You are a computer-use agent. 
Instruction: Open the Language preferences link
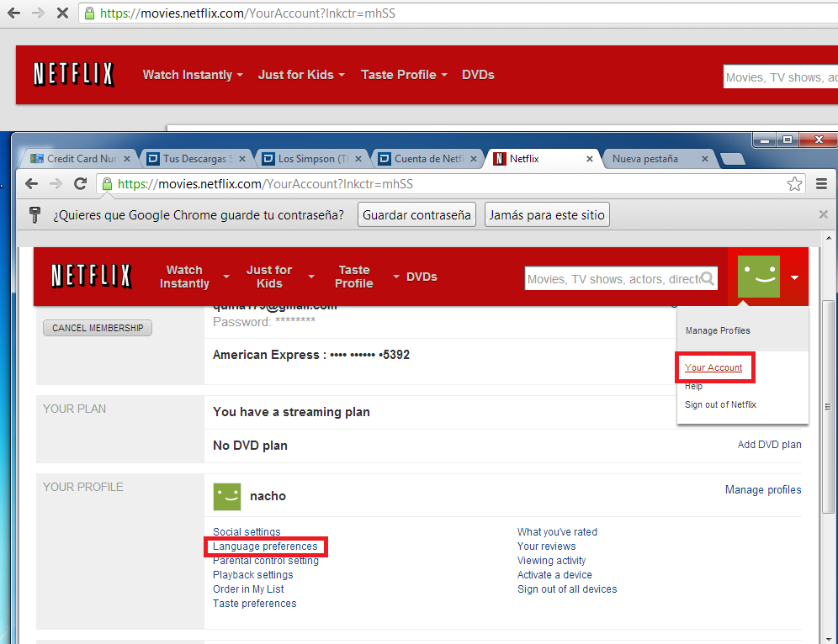(x=265, y=546)
